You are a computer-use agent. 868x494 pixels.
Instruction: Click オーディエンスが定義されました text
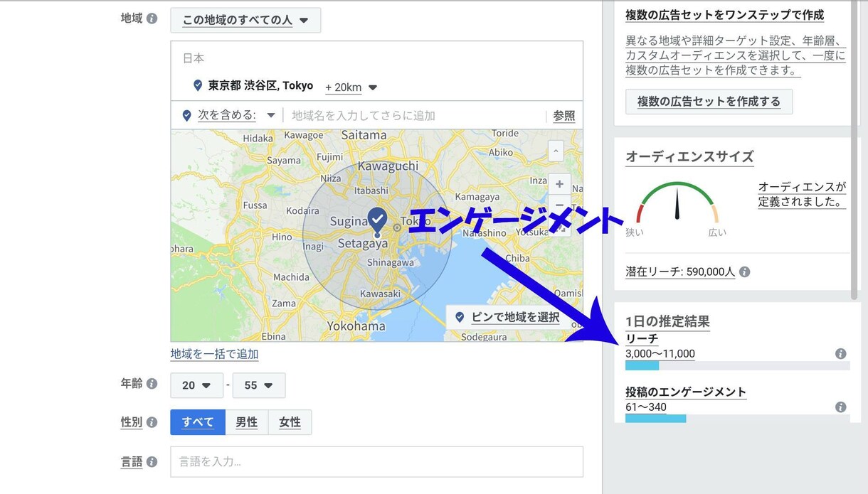(x=802, y=194)
